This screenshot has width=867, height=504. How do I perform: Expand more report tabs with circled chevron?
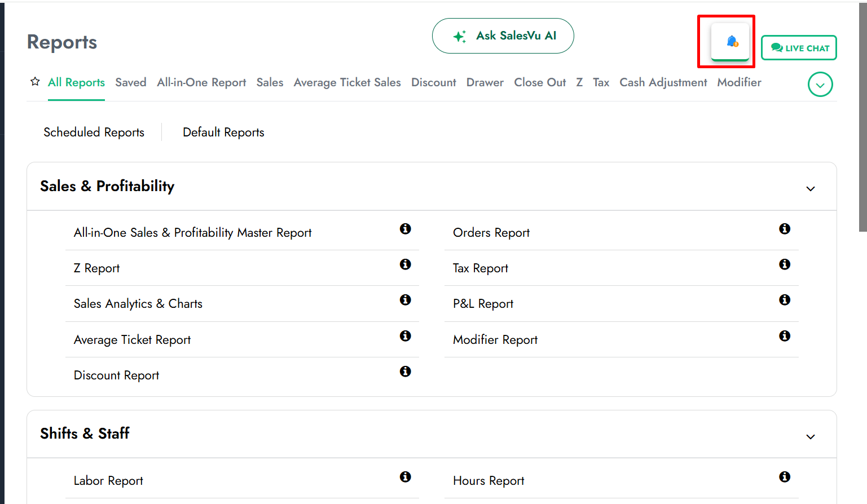point(820,85)
